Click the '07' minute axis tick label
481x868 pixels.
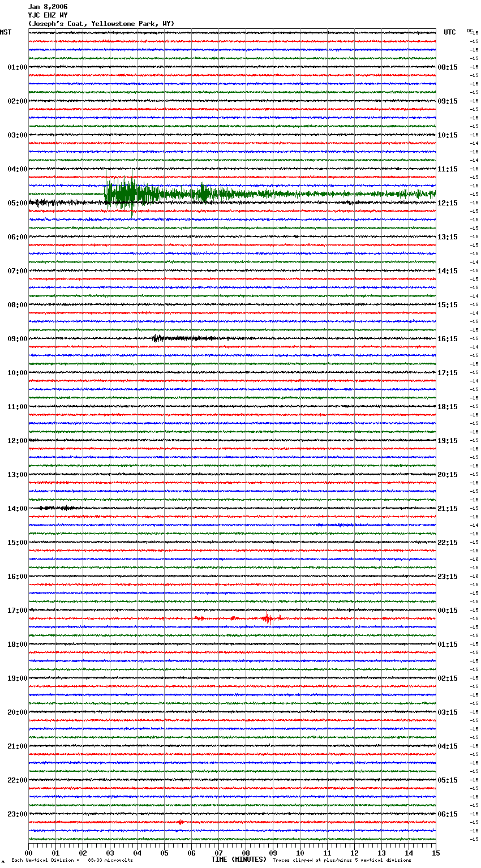point(218,853)
